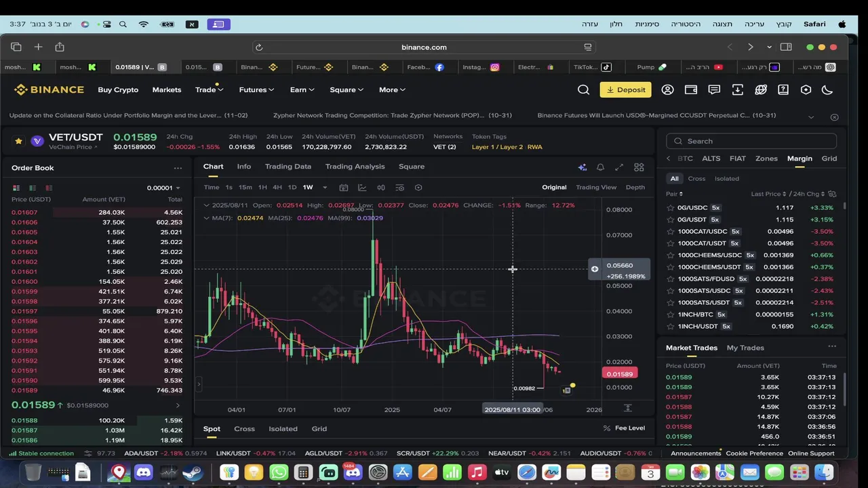
Task: Open the Markets link
Action: 167,89
